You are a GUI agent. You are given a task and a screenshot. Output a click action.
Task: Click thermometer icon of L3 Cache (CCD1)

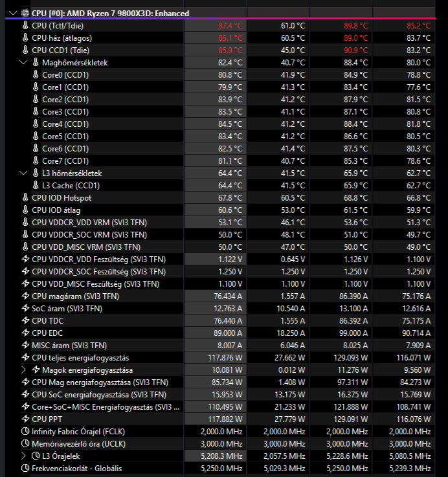36,186
